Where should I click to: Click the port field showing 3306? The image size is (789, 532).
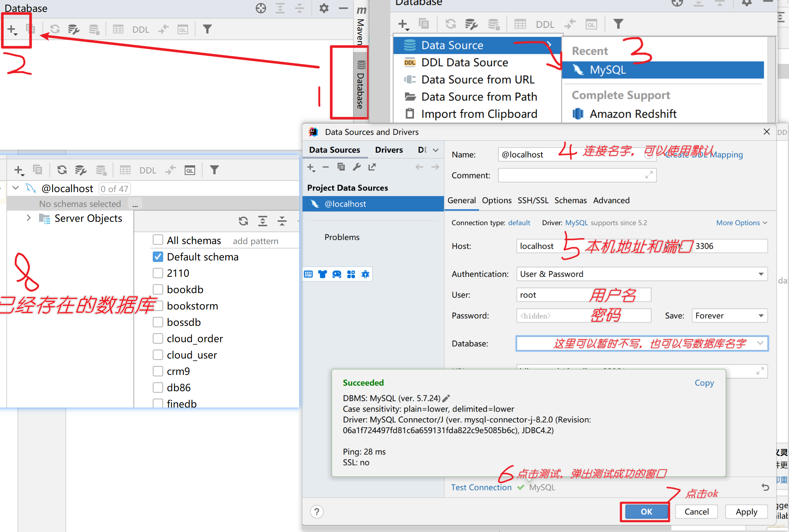click(x=730, y=246)
